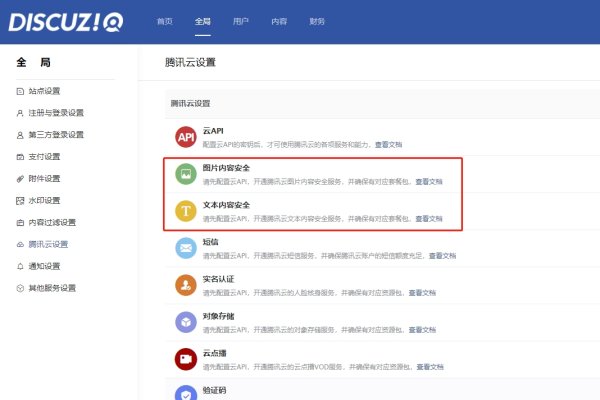Open 注册与登录设置 menu item
This screenshot has height=400, width=600.
[56, 113]
